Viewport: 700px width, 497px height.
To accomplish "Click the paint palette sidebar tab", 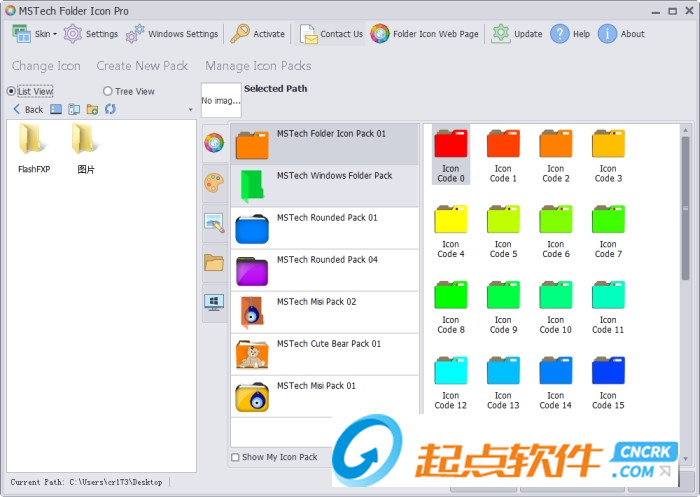I will [x=215, y=184].
